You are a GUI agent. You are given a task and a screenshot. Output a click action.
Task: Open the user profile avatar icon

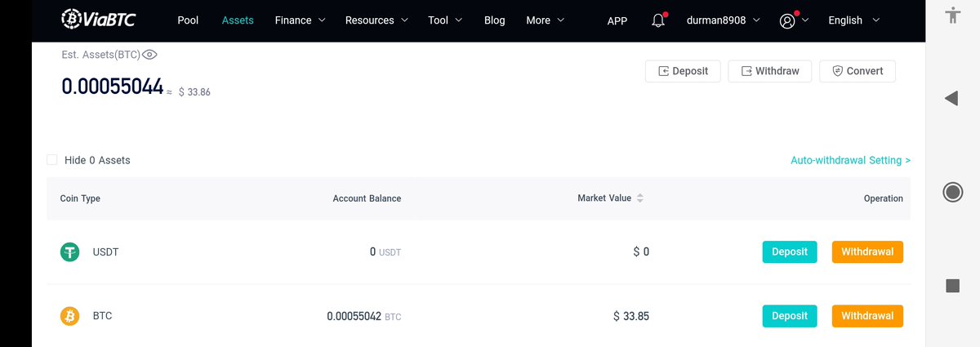pyautogui.click(x=787, y=20)
